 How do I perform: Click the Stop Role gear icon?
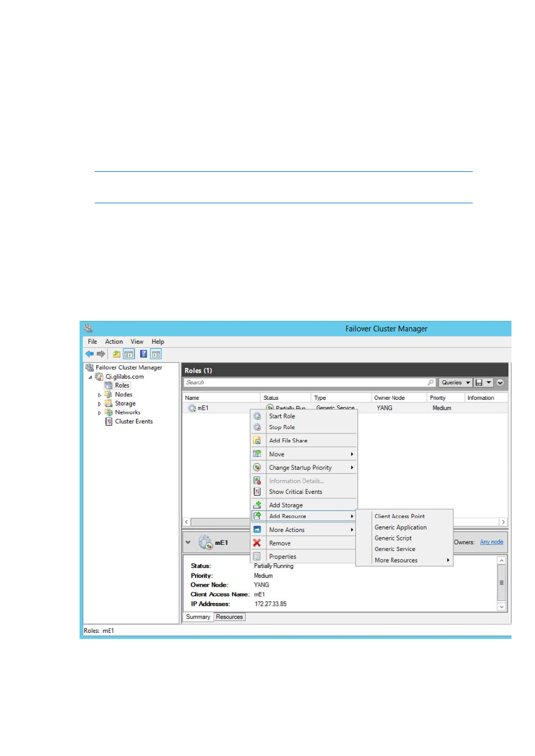[x=257, y=427]
